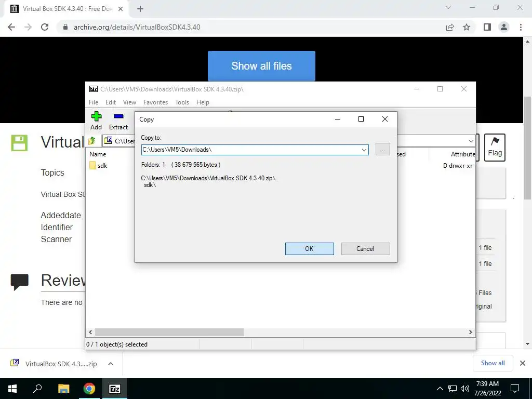Open the Windows Start menu
532x399 pixels.
12,389
